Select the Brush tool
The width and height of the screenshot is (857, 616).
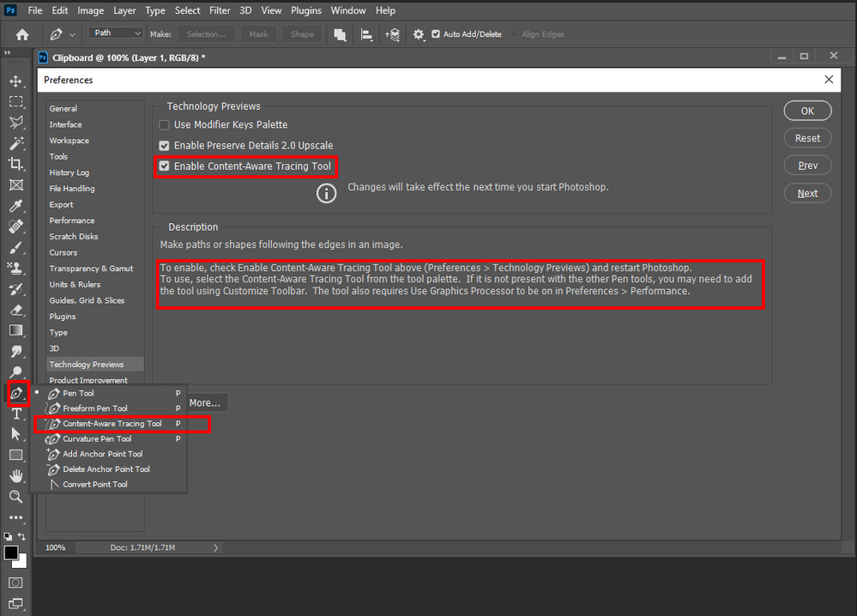15,247
